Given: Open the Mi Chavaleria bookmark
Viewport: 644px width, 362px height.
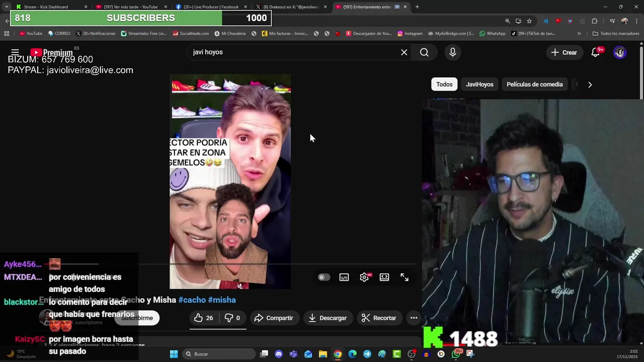Looking at the screenshot, I should 230,34.
